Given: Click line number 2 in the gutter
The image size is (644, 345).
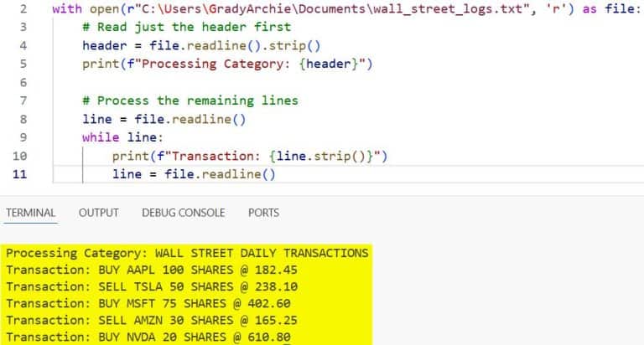Looking at the screenshot, I should click(23, 10).
